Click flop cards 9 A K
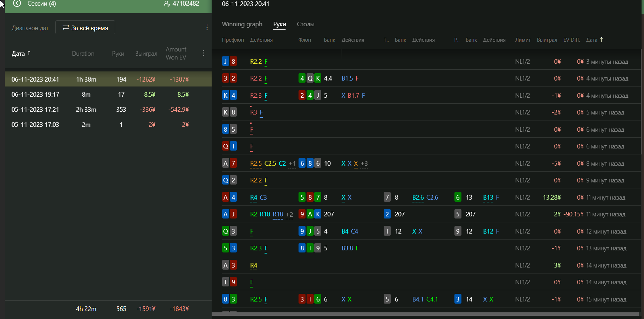The height and width of the screenshot is (319, 644). (310, 214)
